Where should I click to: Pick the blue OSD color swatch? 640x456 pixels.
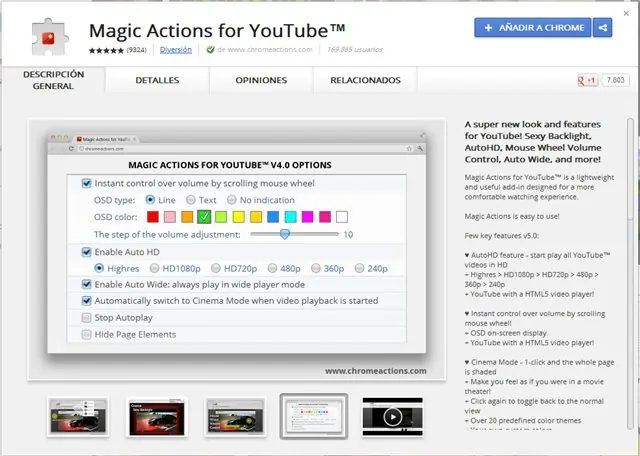(273, 217)
